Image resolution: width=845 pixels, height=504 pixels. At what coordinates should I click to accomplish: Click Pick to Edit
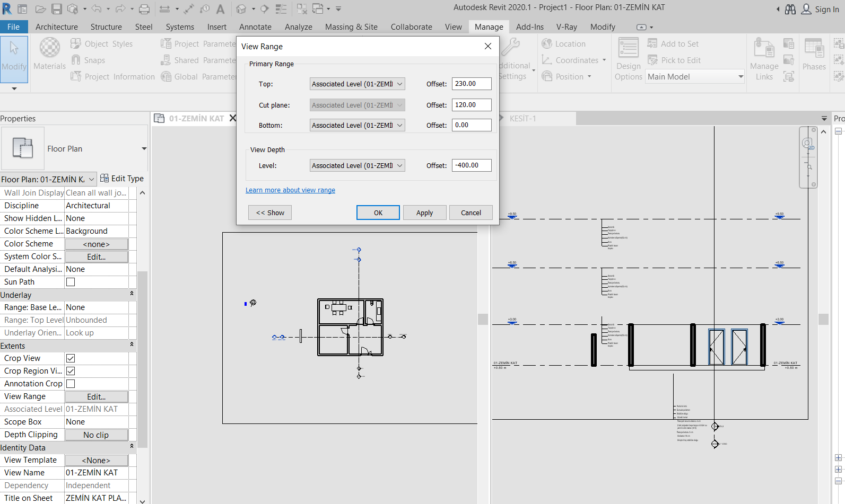point(674,60)
